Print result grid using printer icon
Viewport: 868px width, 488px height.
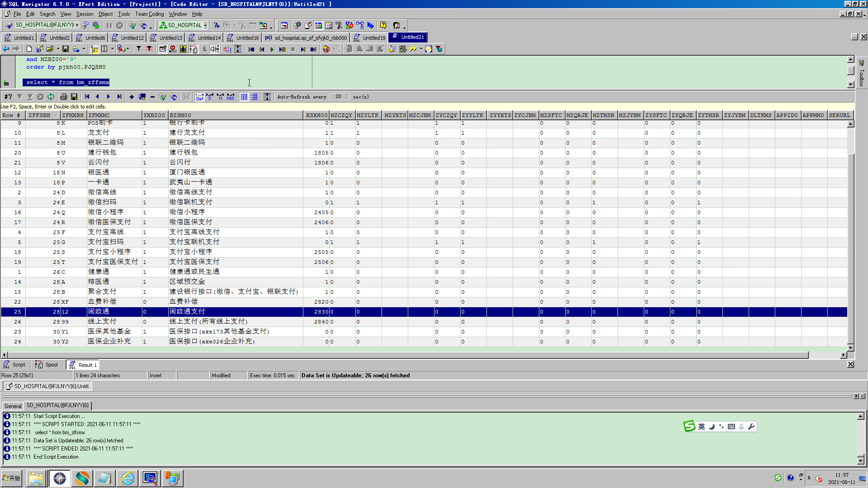(64, 97)
